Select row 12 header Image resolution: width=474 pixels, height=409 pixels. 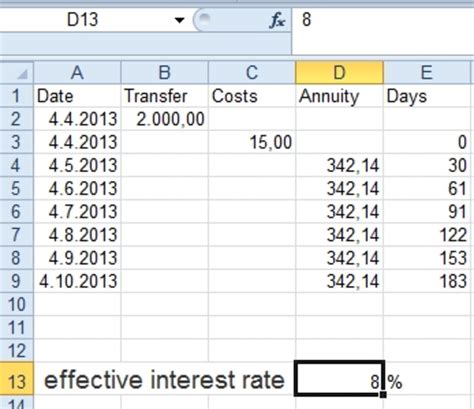(x=17, y=350)
